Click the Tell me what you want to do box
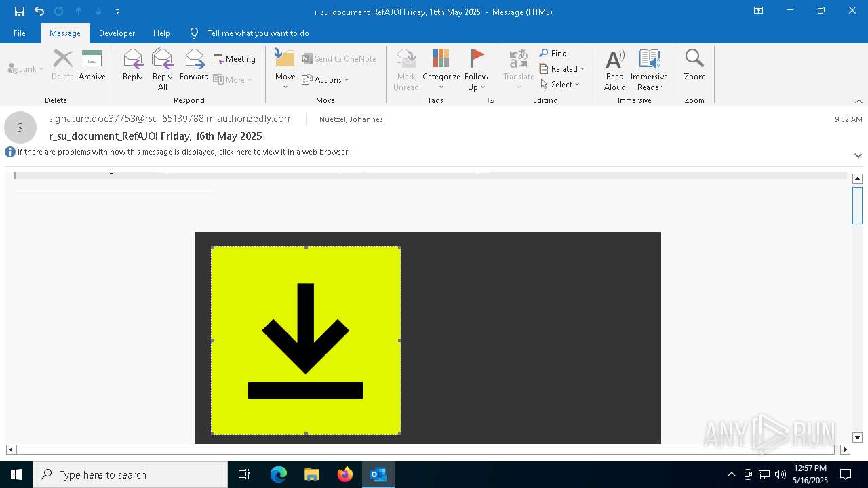 (258, 33)
